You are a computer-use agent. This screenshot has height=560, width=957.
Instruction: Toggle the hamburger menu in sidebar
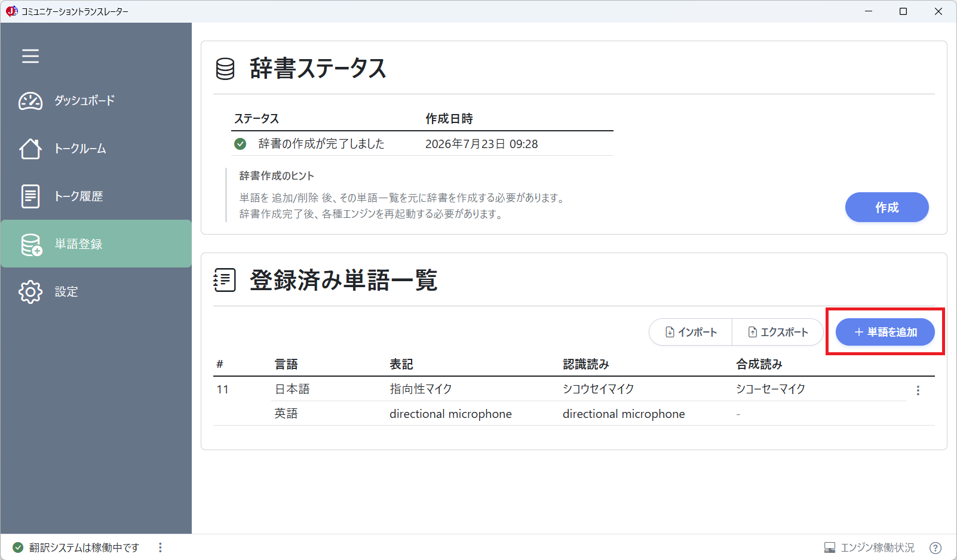point(30,56)
